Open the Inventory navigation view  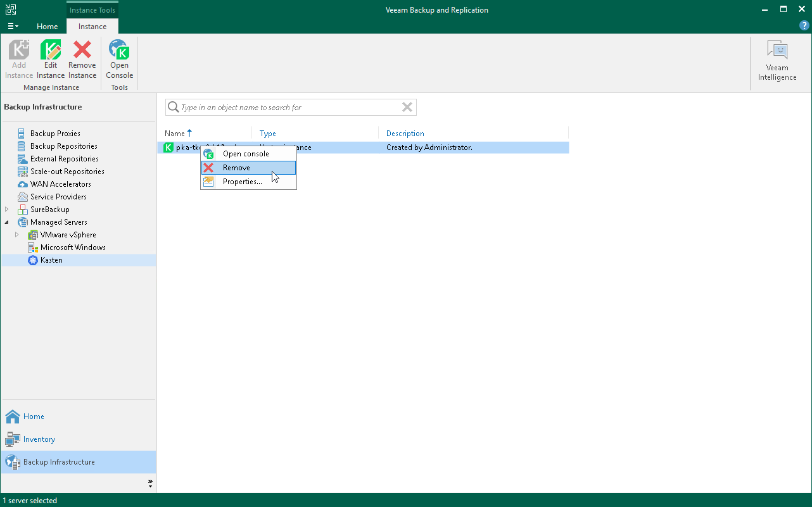[x=79, y=439]
